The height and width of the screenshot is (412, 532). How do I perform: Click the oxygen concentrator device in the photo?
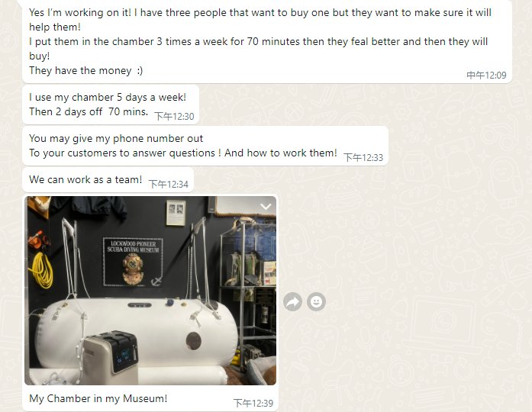pyautogui.click(x=111, y=357)
